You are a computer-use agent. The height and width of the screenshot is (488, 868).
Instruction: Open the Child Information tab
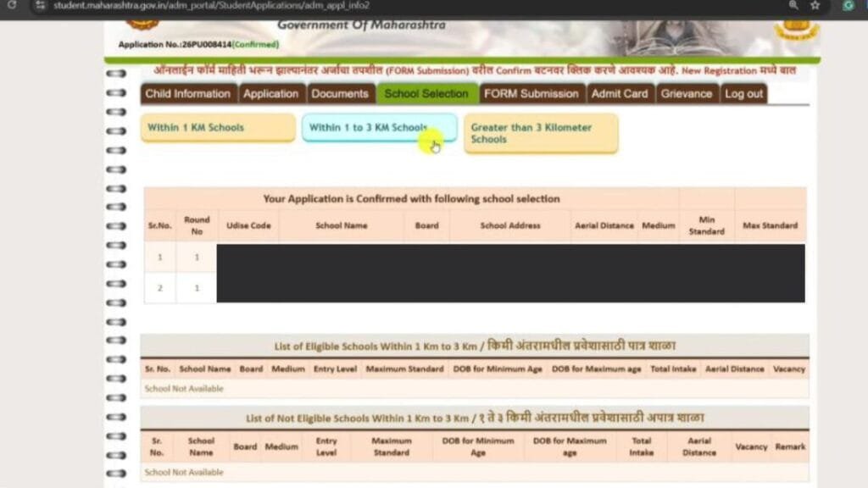click(x=187, y=93)
